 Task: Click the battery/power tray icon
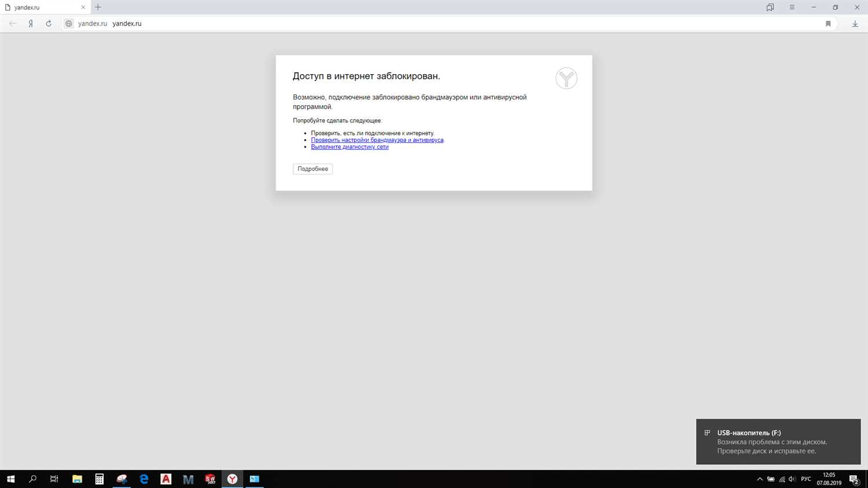click(771, 479)
